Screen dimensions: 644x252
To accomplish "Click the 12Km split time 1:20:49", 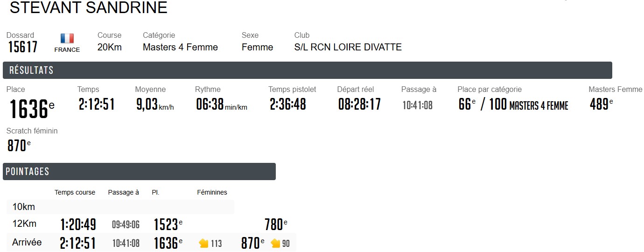I will click(x=78, y=224).
